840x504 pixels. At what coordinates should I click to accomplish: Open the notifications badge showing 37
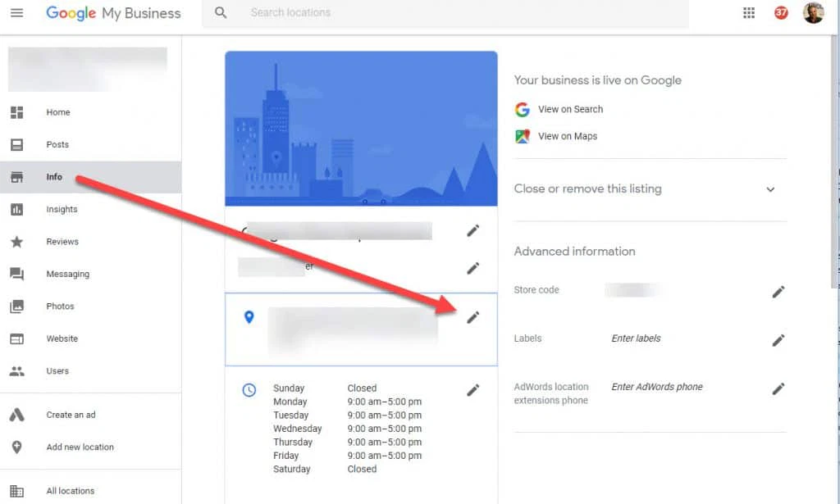click(781, 13)
